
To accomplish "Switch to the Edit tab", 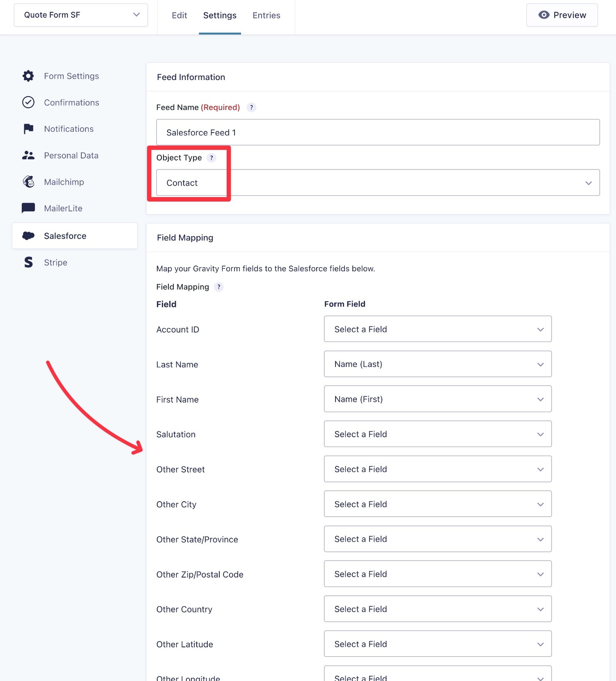I will [x=179, y=15].
